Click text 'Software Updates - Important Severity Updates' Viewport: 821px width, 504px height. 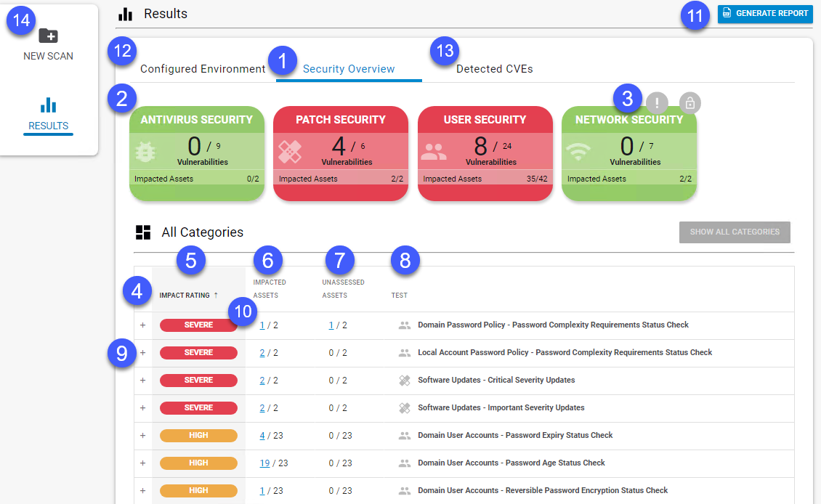501,407
